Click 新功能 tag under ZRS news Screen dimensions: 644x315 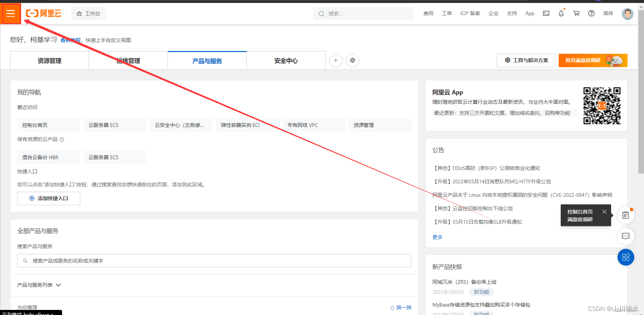click(x=481, y=292)
